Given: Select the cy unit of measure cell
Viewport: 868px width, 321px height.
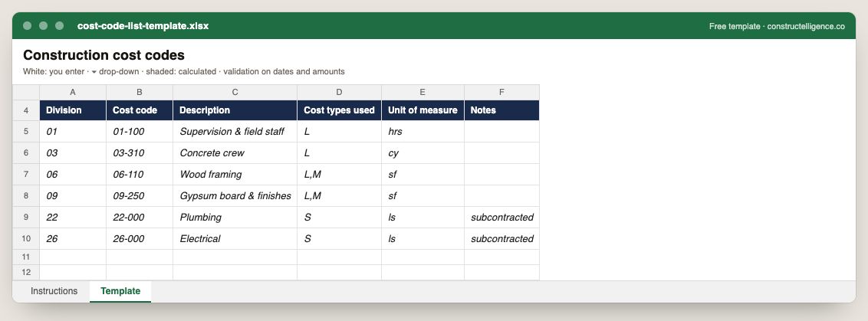Looking at the screenshot, I should [x=422, y=152].
